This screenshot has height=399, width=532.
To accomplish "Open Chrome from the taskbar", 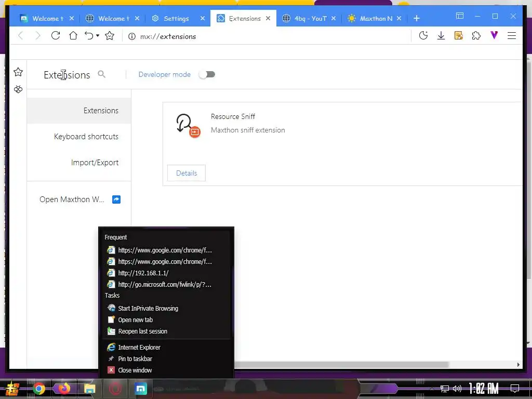I will point(39,389).
